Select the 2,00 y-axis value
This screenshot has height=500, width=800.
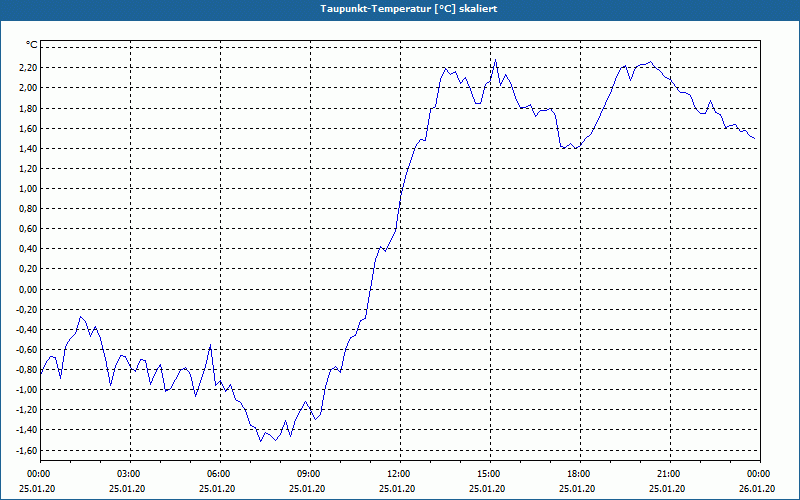coord(29,88)
